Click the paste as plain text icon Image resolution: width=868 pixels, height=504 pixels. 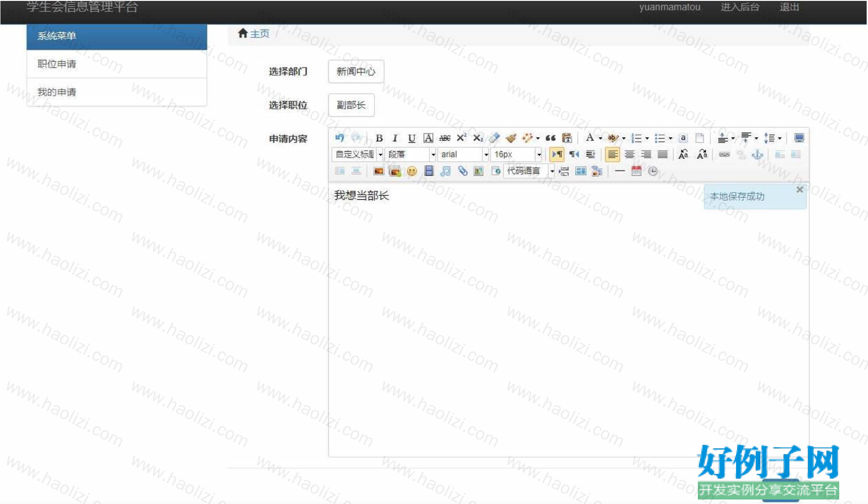pos(567,138)
